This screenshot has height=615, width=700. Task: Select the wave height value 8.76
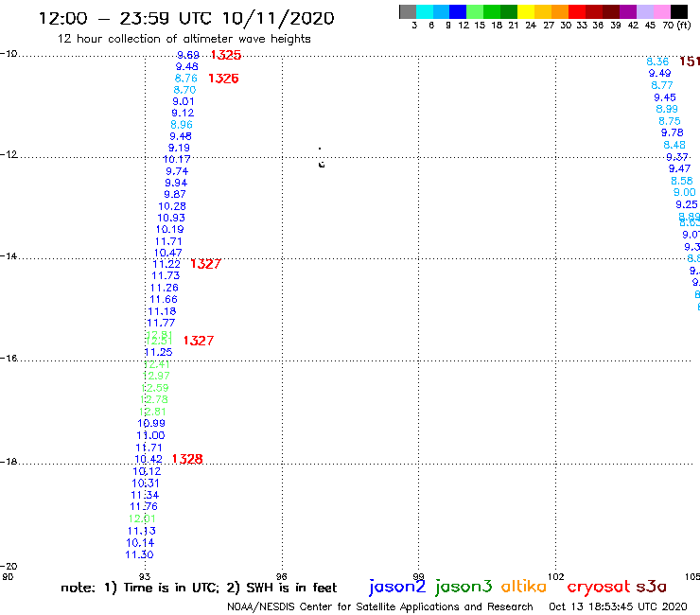click(x=185, y=79)
